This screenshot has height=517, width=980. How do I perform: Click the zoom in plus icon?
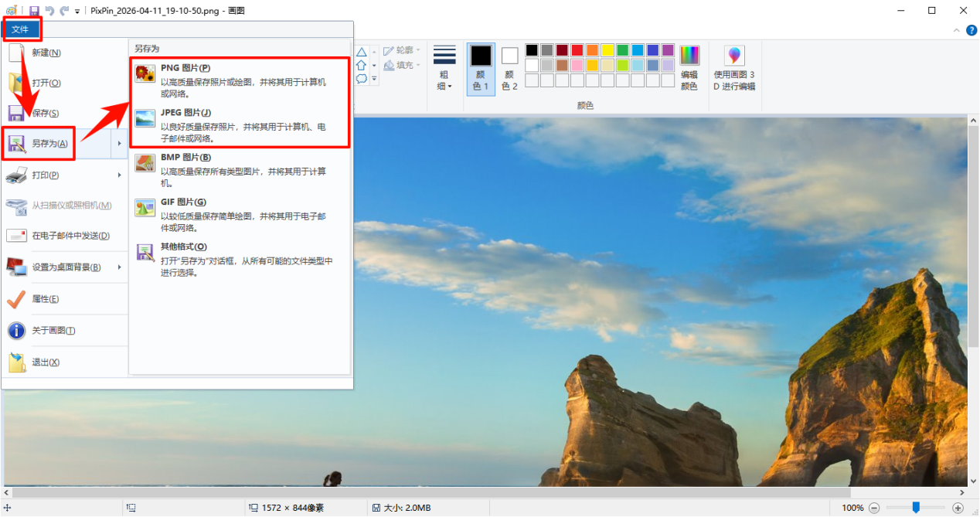958,508
